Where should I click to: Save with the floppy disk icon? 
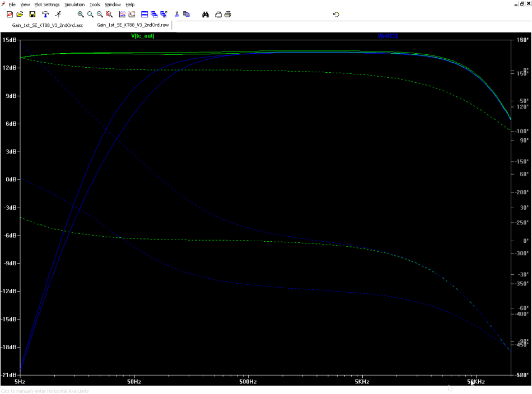(x=32, y=14)
